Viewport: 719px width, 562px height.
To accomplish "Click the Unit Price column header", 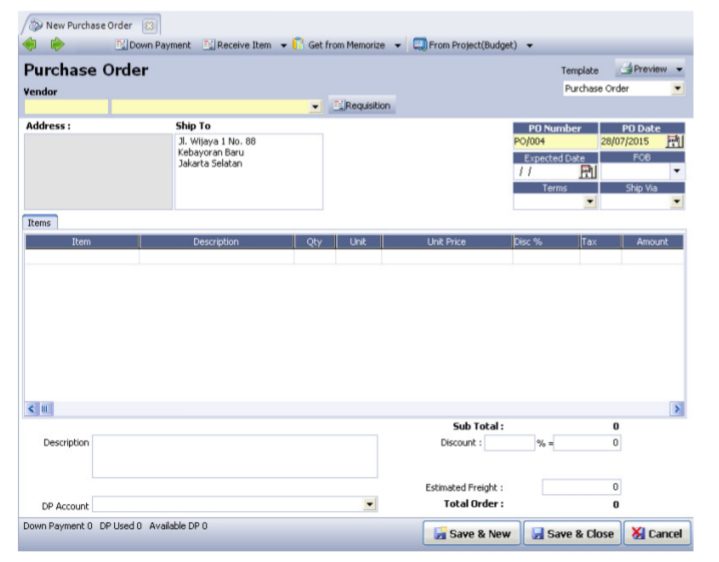I will coord(447,242).
